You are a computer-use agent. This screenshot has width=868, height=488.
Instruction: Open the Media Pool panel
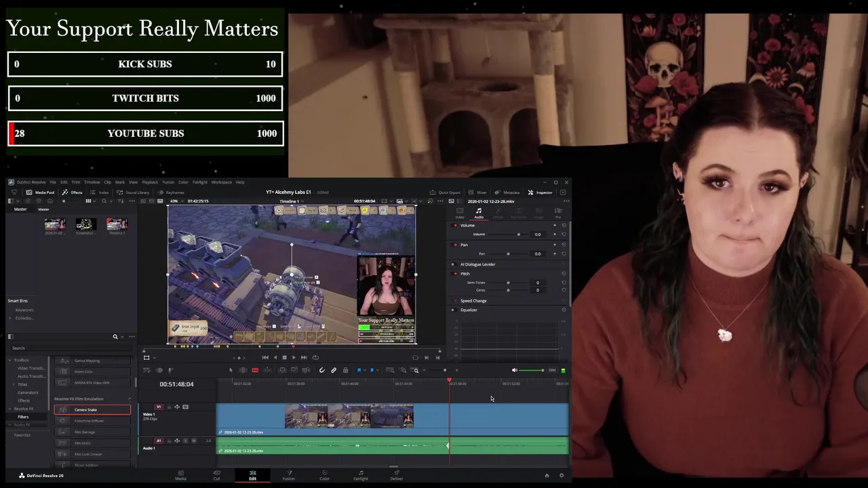pyautogui.click(x=40, y=192)
